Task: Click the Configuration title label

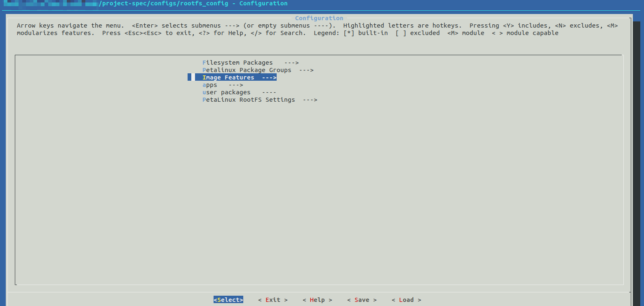Action: coord(319,18)
